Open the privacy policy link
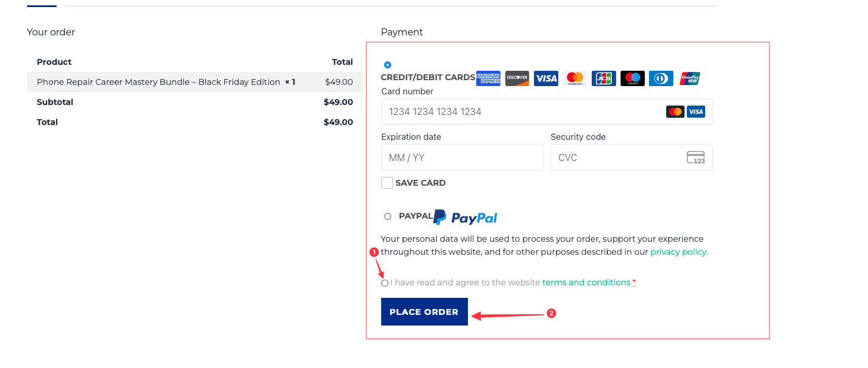This screenshot has height=368, width=868. [678, 252]
